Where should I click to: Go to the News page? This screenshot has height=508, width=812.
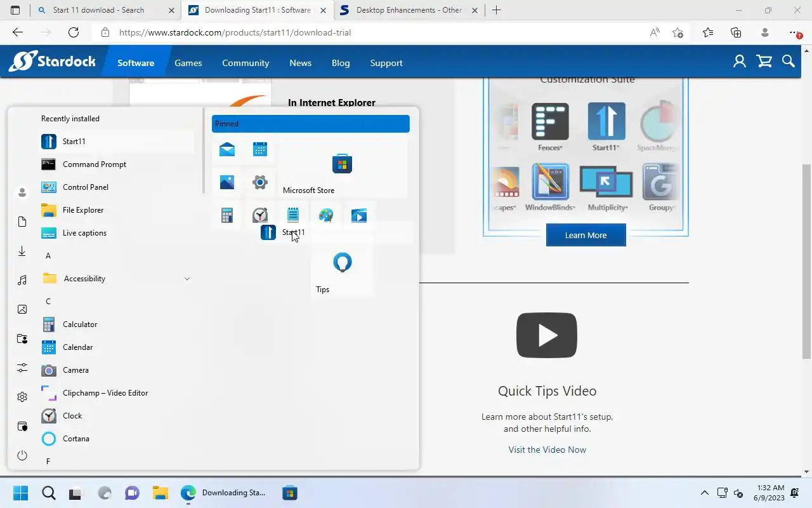click(x=301, y=63)
